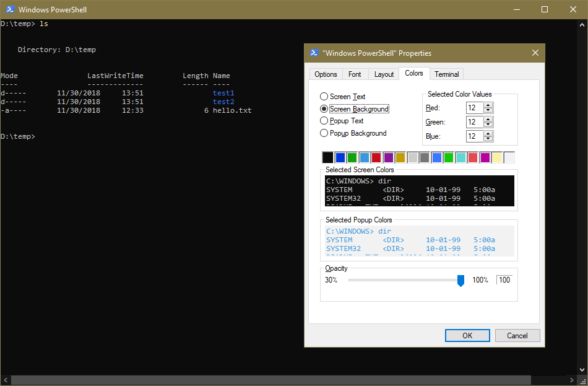Click test2 directory name in output

coord(223,102)
